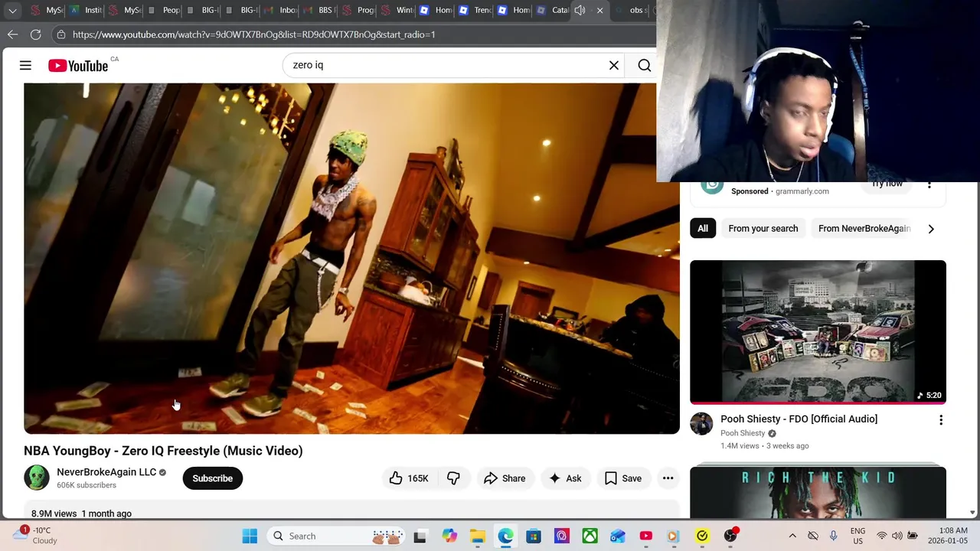Go back in the browser
Viewport: 980px width, 551px height.
pyautogui.click(x=12, y=34)
